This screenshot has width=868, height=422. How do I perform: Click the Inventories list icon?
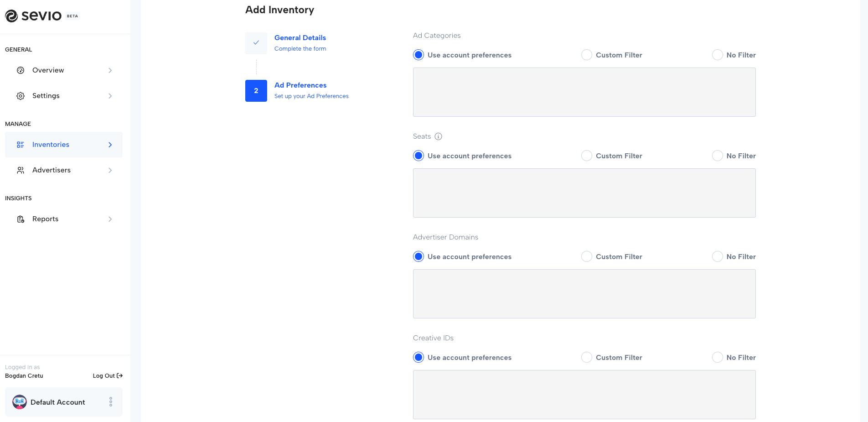[x=21, y=144]
